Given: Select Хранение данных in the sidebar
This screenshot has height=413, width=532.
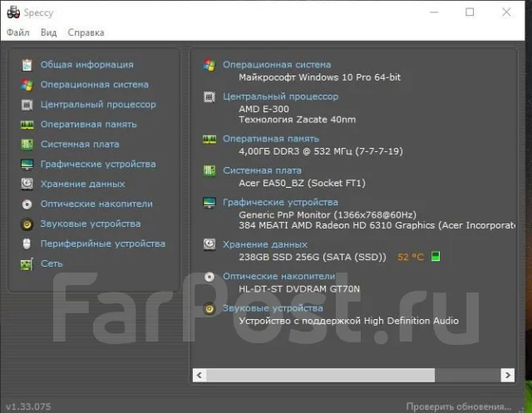Looking at the screenshot, I should (x=83, y=184).
